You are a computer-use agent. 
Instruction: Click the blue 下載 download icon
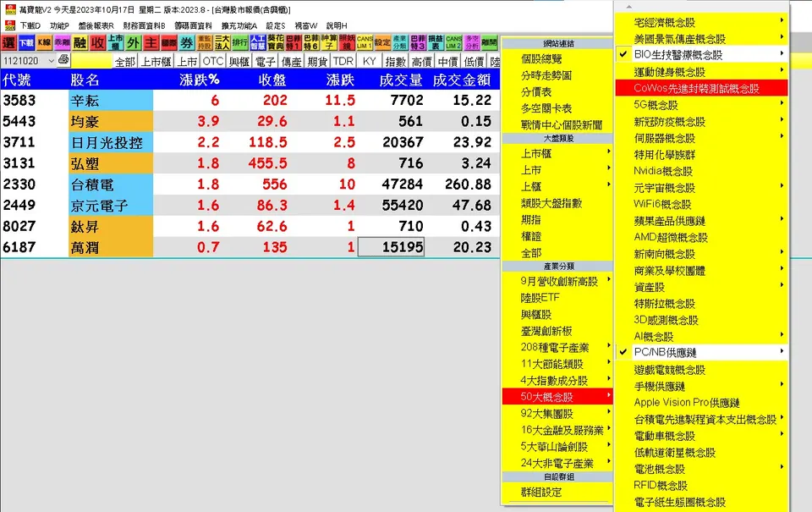coord(26,42)
